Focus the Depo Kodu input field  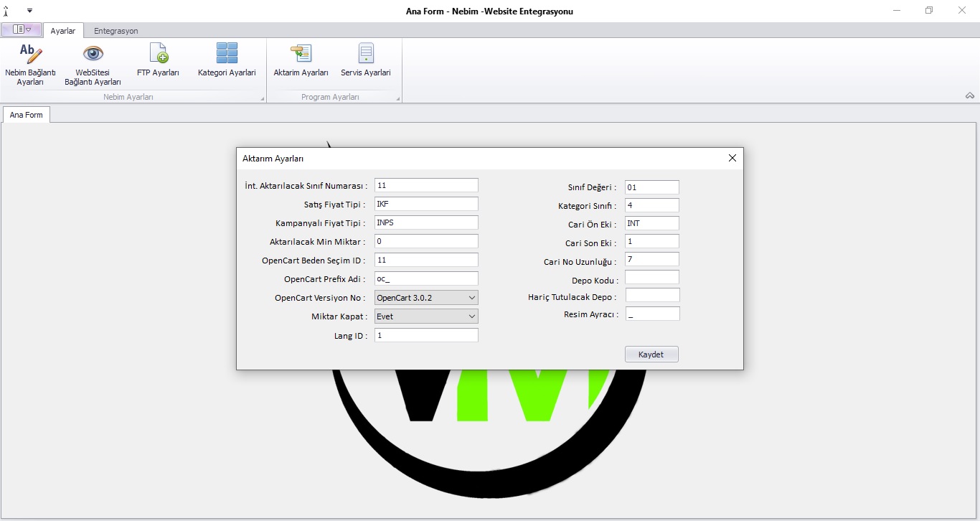click(x=651, y=278)
